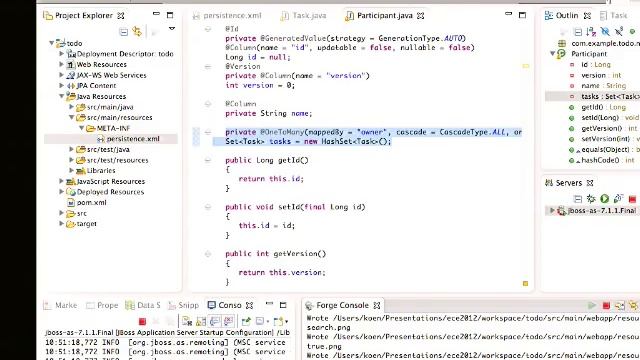Open Project Explorer view menu arrow
The width and height of the screenshot is (640, 360).
172,29
